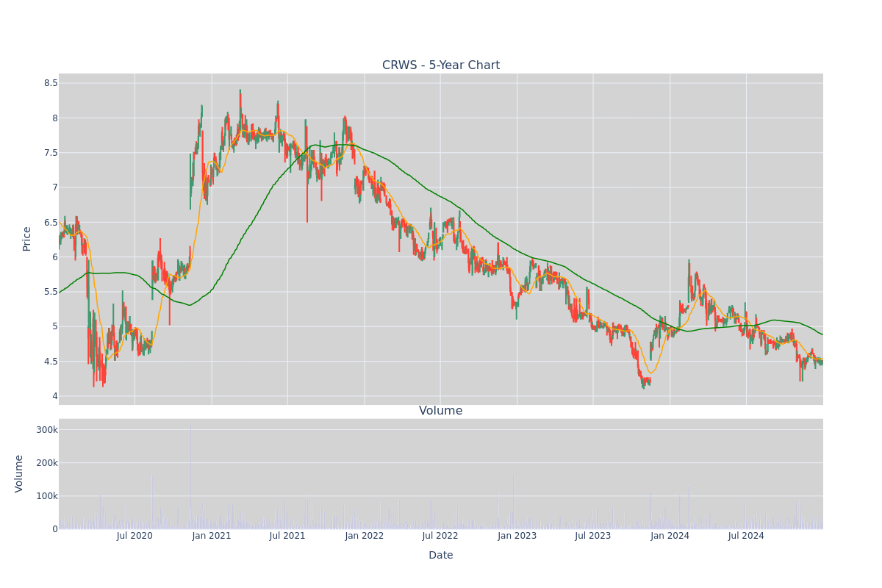Click the 8.5 price tick label
This screenshot has height=588, width=882.
[50, 83]
